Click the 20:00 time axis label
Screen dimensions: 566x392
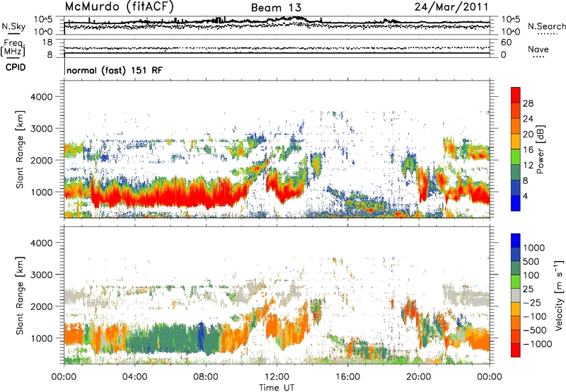(x=419, y=377)
